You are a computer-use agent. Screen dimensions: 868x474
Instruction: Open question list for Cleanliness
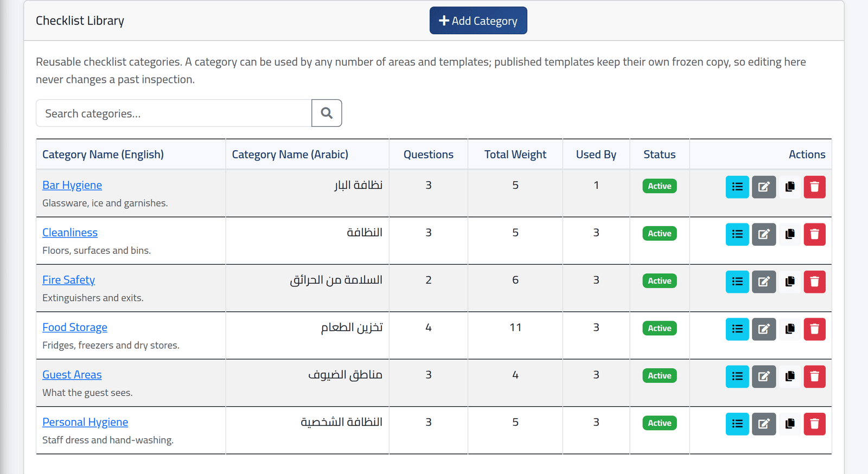(737, 234)
